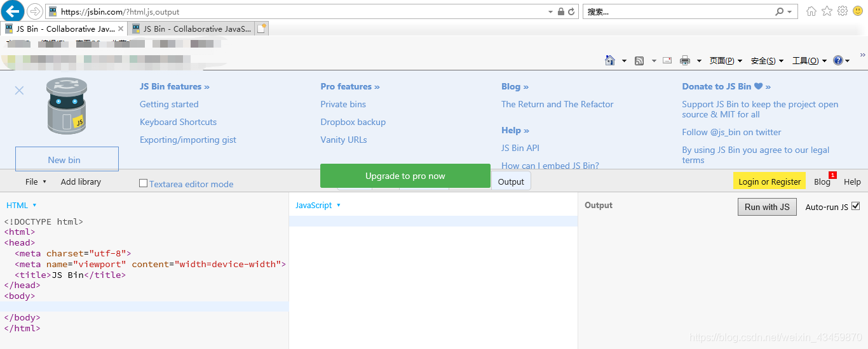Click Login or Register button
This screenshot has width=868, height=349.
[x=770, y=181]
